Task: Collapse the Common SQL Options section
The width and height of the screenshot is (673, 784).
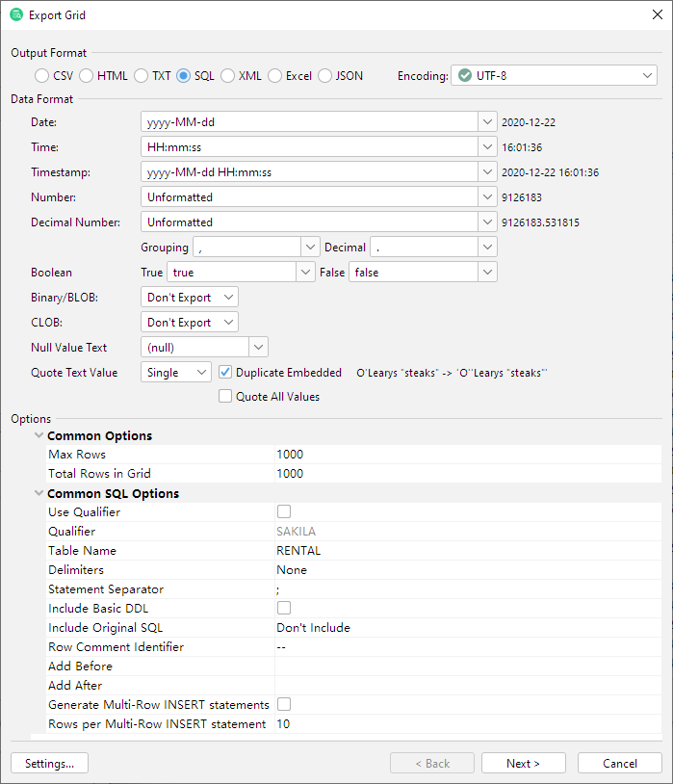Action: pos(39,493)
